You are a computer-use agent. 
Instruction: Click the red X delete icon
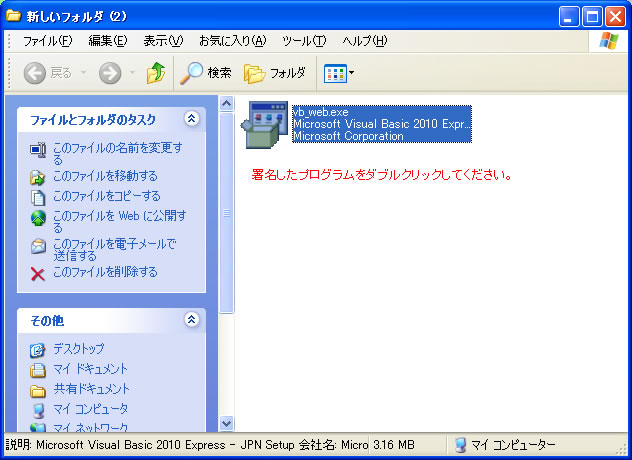click(37, 274)
